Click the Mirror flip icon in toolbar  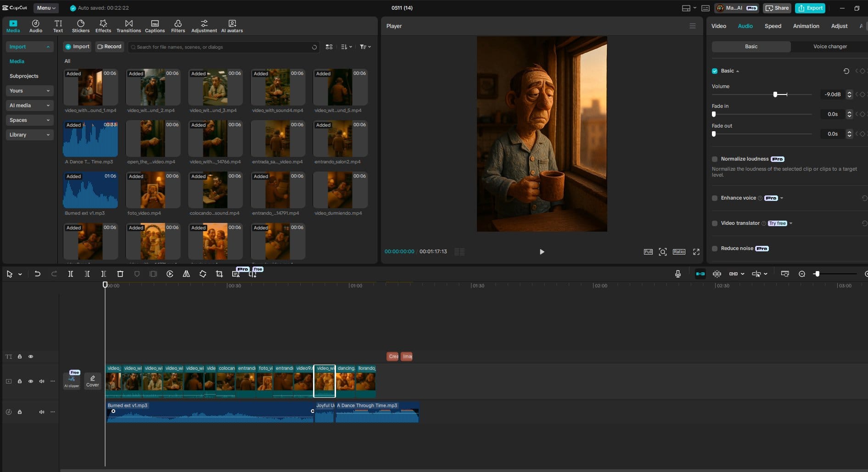coord(186,274)
